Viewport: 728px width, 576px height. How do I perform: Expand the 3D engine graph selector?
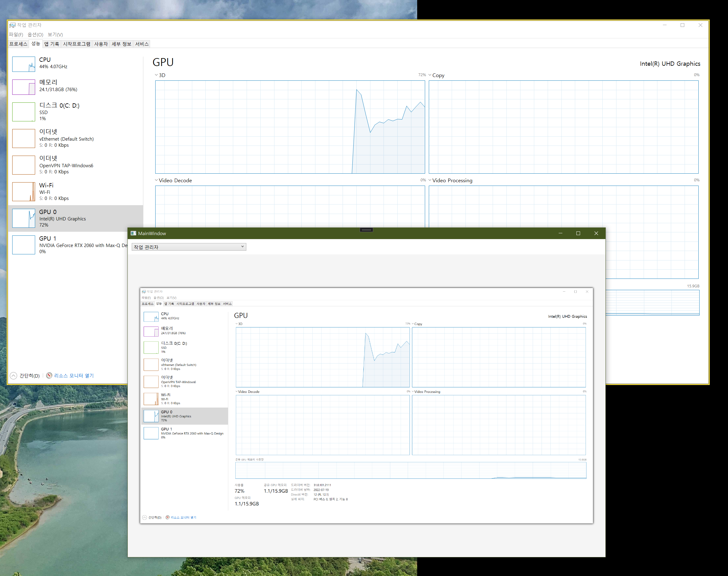pos(156,75)
